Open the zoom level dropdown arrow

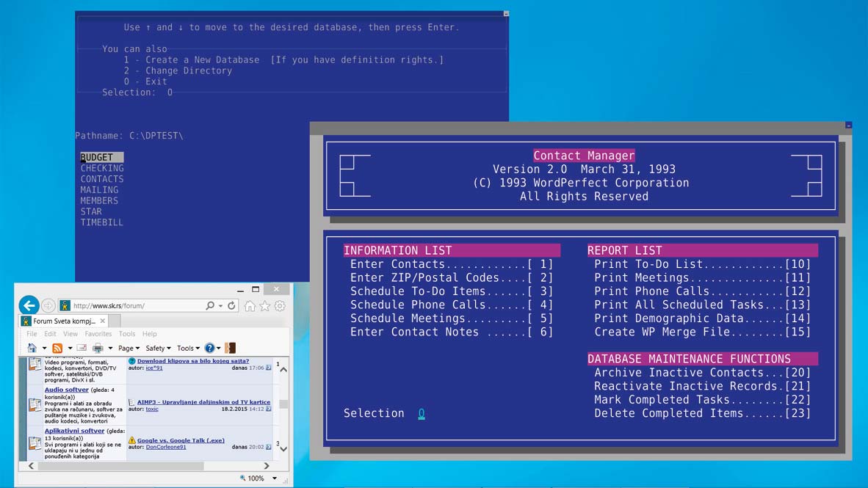pyautogui.click(x=275, y=478)
